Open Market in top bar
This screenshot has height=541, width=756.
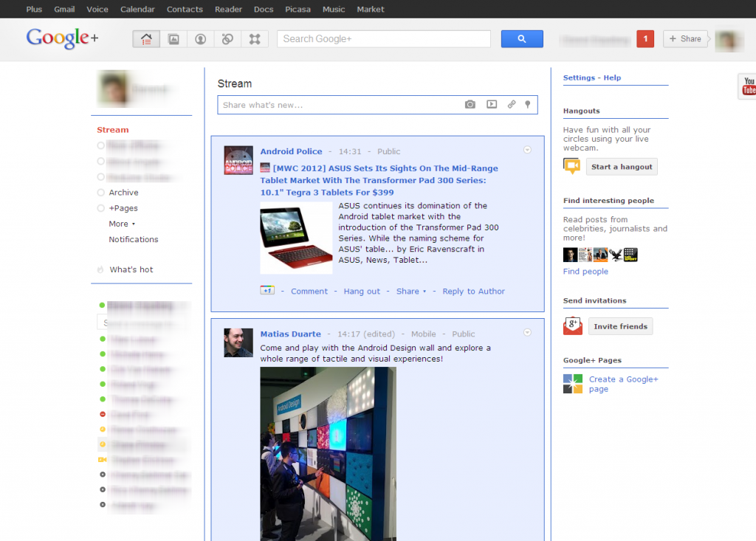(371, 9)
